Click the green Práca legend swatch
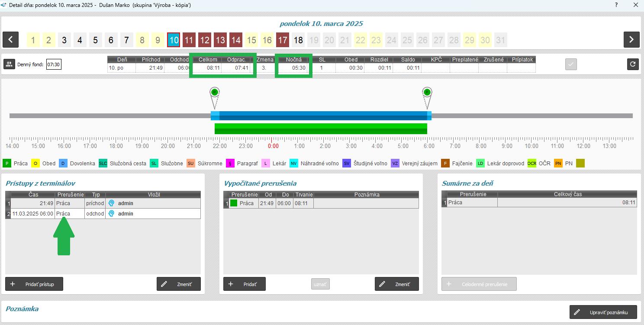Viewport: 644px width, 325px height. pos(7,163)
